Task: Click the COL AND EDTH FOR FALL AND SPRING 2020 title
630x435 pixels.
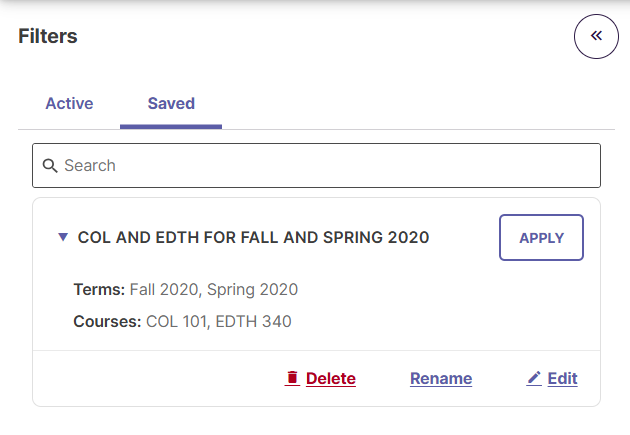Action: click(253, 237)
